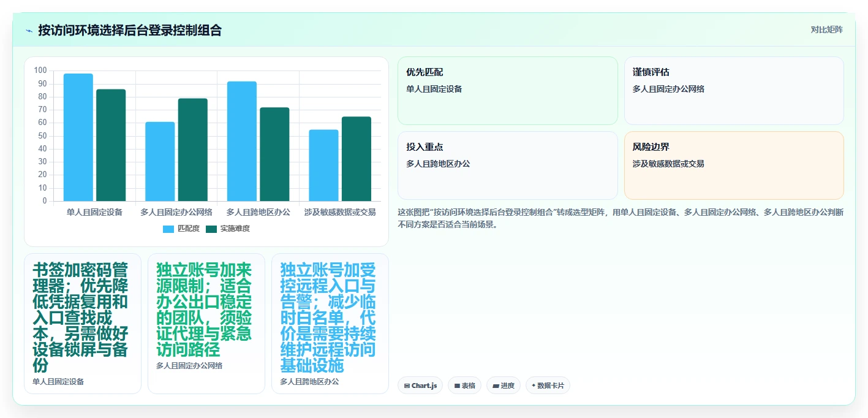Click the y-axis value 100
The image size is (868, 418).
[40, 70]
